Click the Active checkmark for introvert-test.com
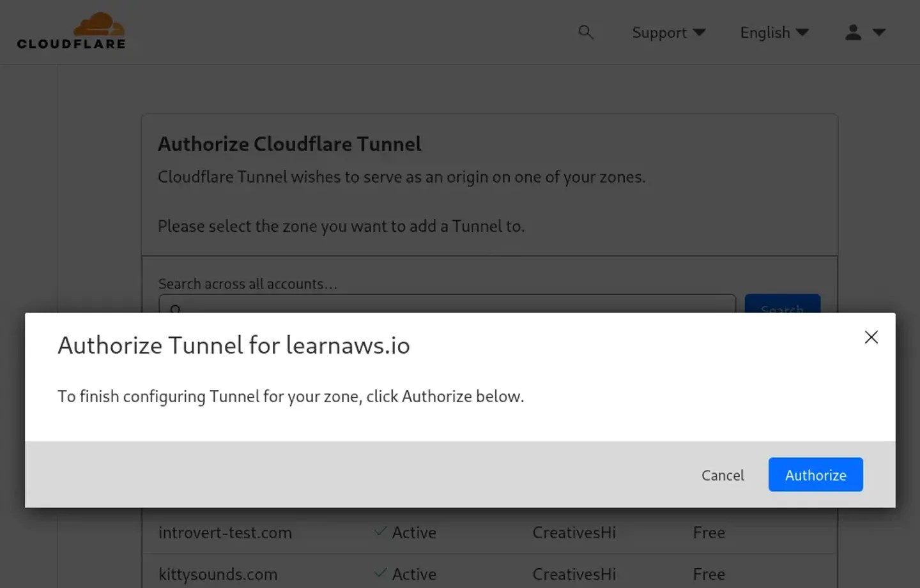This screenshot has height=588, width=920. click(380, 531)
